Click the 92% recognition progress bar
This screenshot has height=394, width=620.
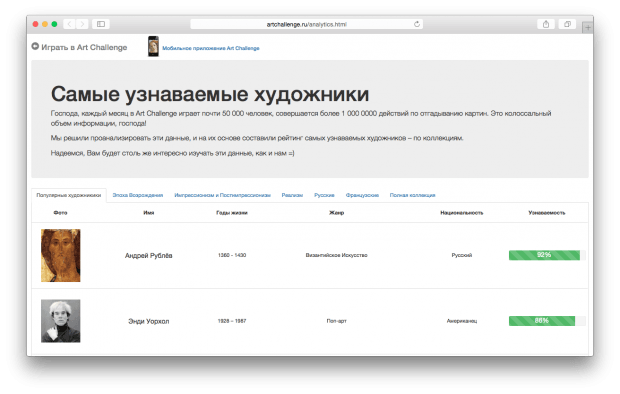(547, 255)
